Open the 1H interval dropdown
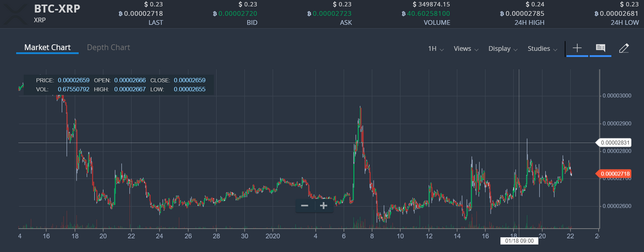The height and width of the screenshot is (252, 644). tap(436, 49)
